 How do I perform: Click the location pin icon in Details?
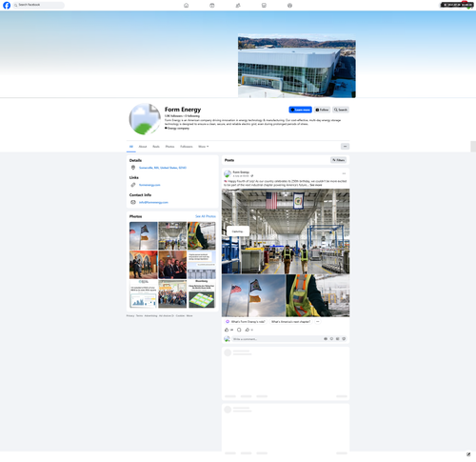133,168
